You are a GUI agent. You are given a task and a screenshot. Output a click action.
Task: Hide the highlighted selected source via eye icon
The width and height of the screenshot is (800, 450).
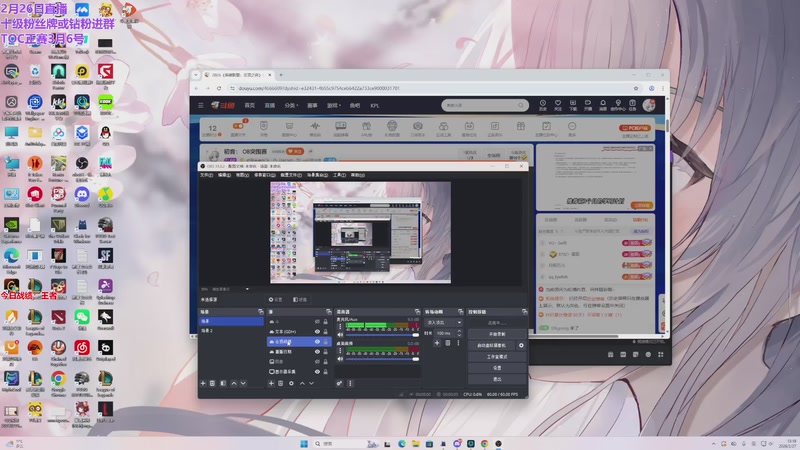pos(317,341)
